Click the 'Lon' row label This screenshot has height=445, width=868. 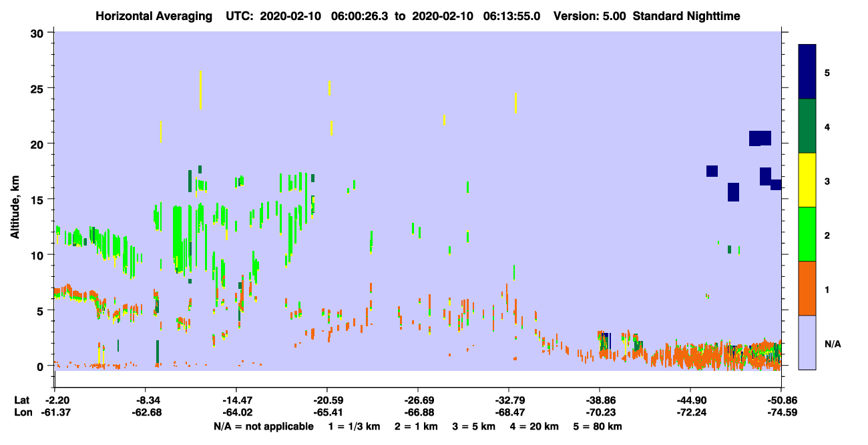point(22,413)
